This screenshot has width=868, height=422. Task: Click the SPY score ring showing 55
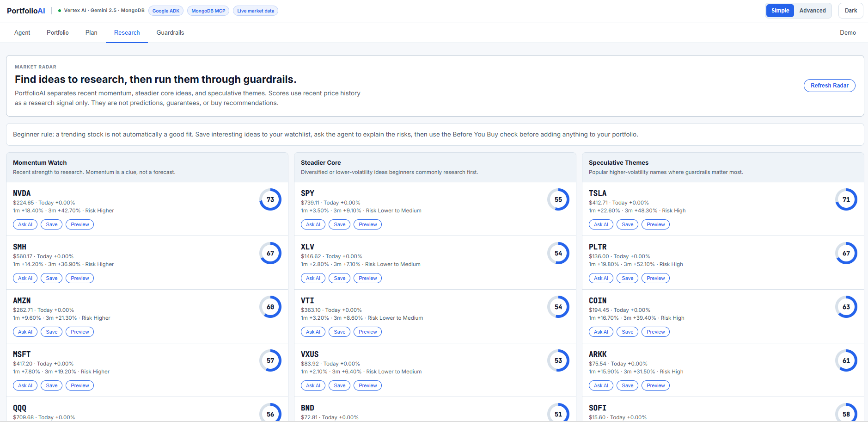click(558, 199)
